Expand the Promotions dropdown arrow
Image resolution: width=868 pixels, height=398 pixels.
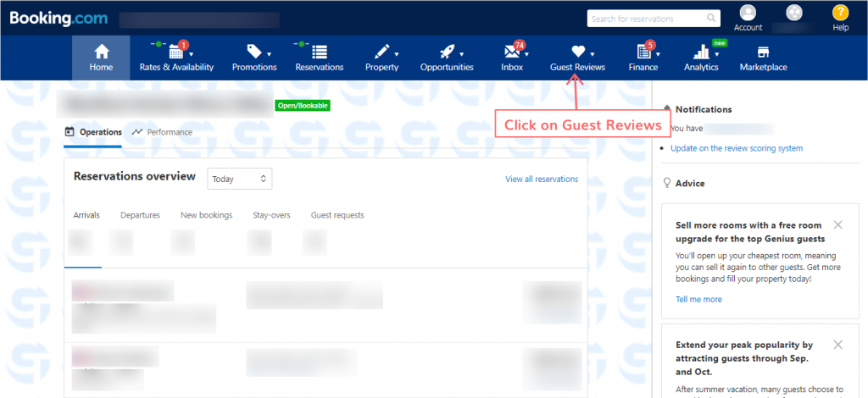pyautogui.click(x=269, y=54)
